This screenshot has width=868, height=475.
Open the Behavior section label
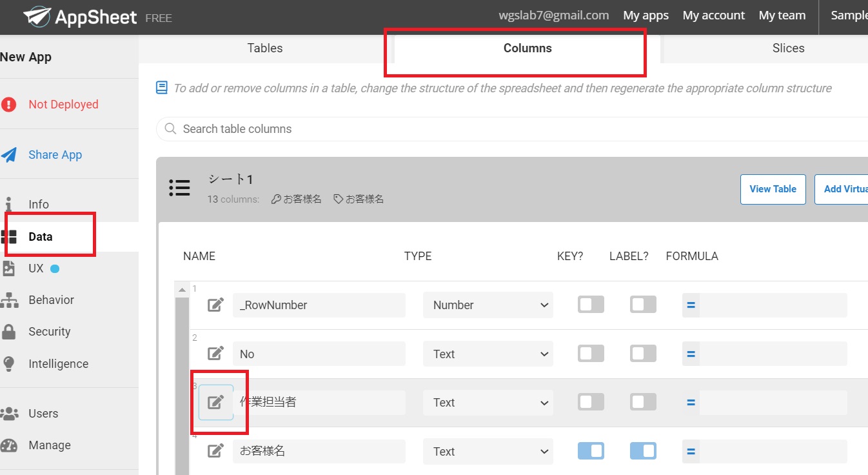52,300
